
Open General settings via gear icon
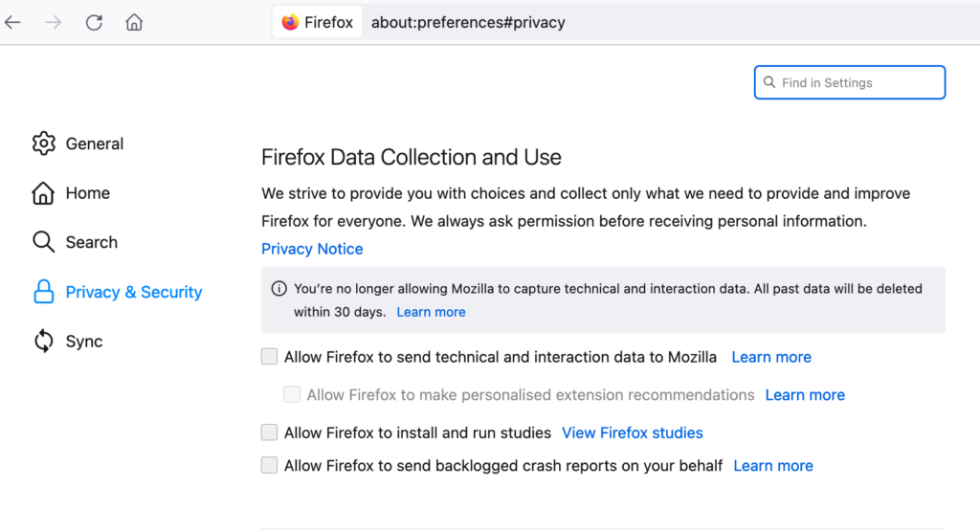pos(44,144)
